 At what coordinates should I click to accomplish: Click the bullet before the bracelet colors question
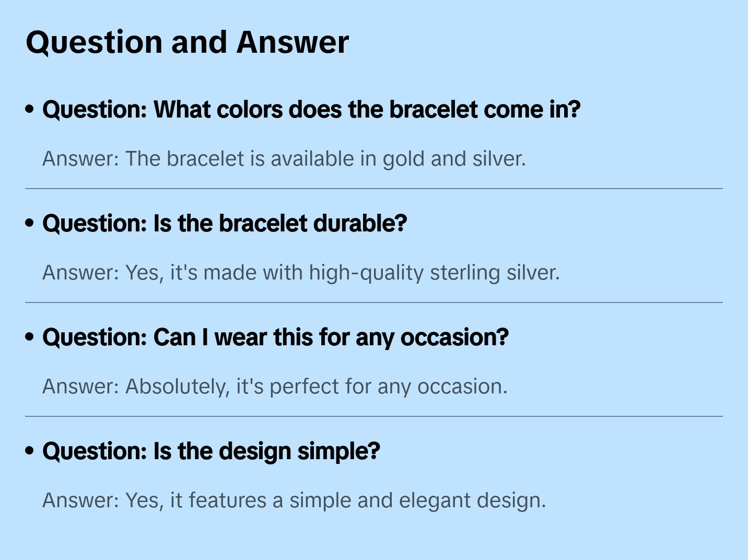pyautogui.click(x=30, y=110)
